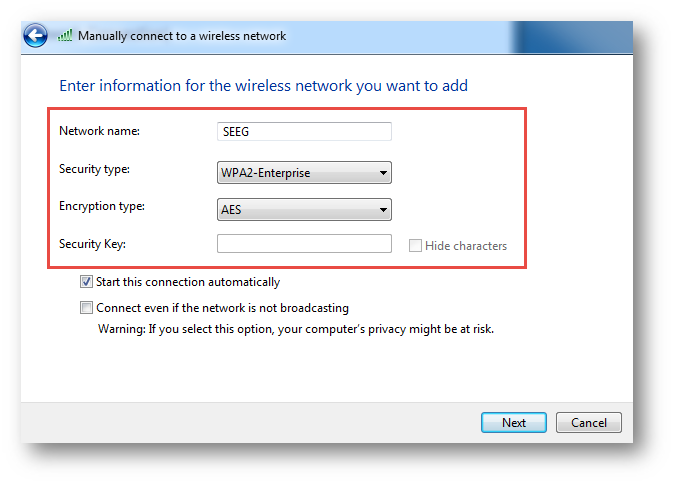
Task: Click the empty Security Key field
Action: (304, 244)
